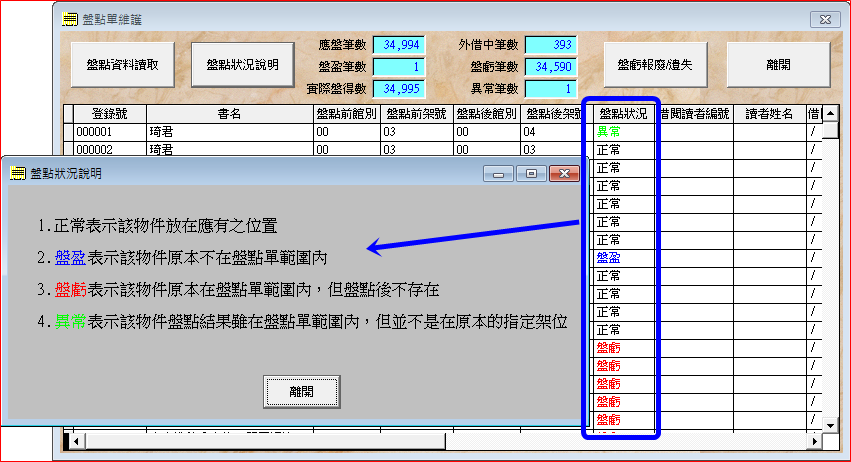Click the 書名 column header
851x462 pixels.
(230, 114)
